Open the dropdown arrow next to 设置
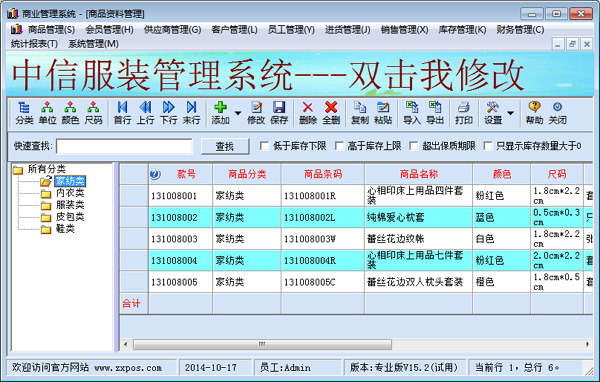Screen dimensions: 600x382 [x=510, y=113]
